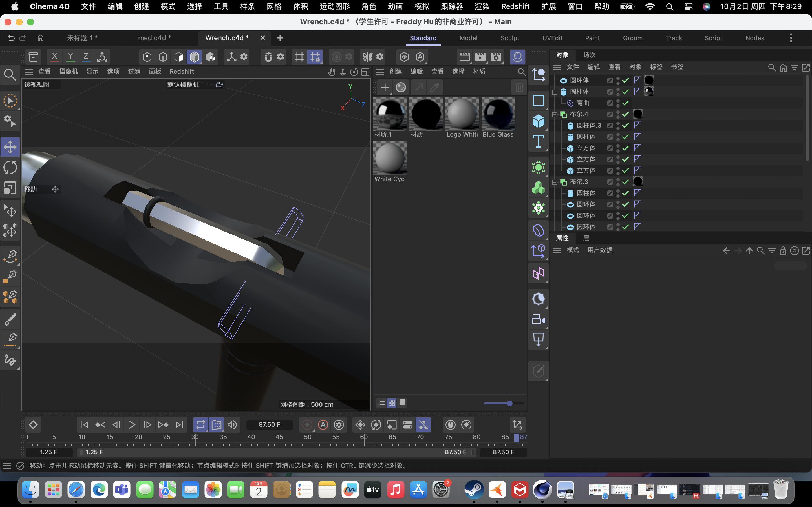Switch to the 场次 tab in the object manager
The width and height of the screenshot is (812, 507).
click(x=589, y=55)
